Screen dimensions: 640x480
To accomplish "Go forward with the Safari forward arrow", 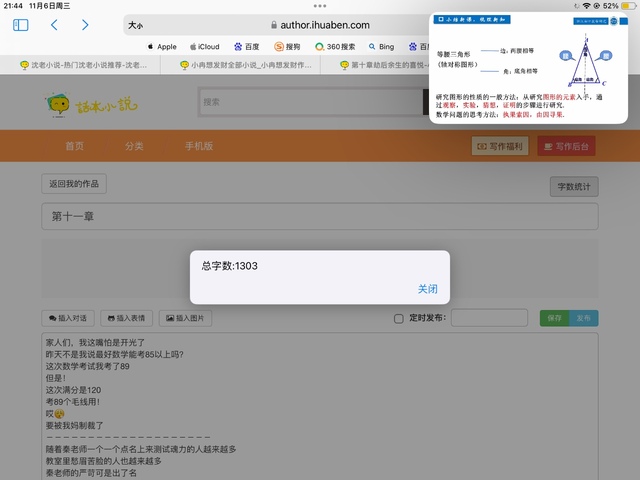I will pyautogui.click(x=85, y=25).
